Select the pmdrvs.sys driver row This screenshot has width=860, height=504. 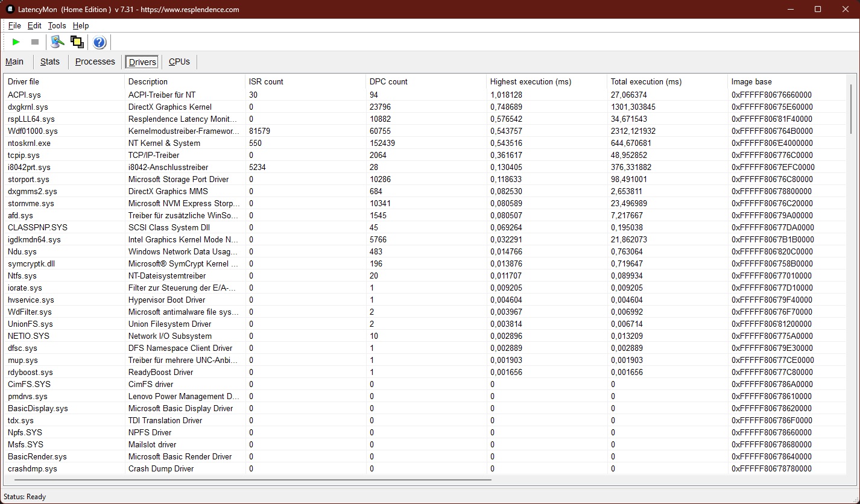pyautogui.click(x=425, y=396)
